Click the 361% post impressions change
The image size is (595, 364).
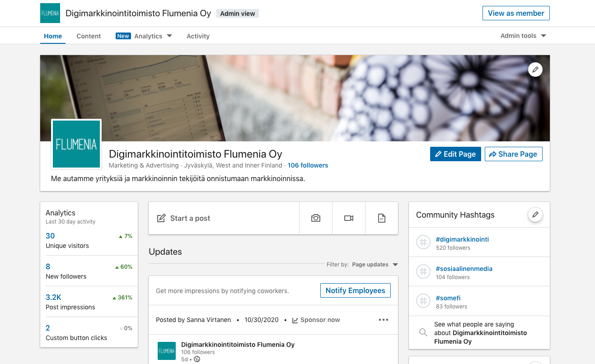(122, 298)
